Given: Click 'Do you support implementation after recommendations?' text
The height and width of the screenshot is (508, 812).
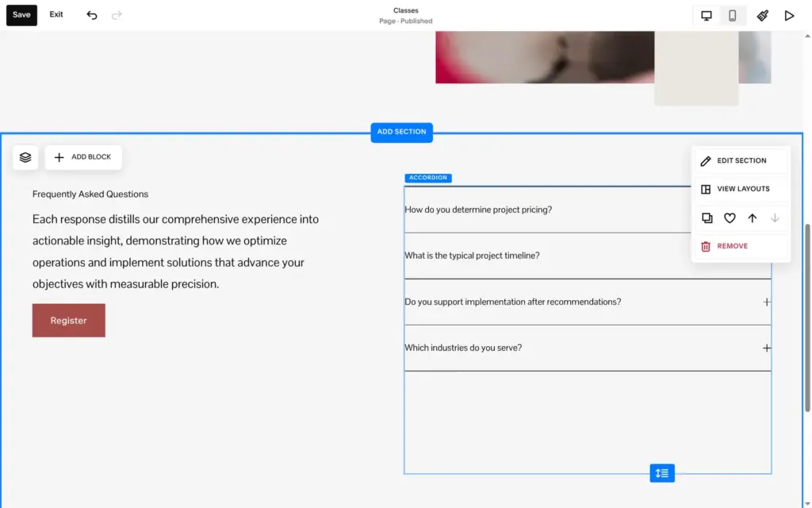Looking at the screenshot, I should (x=513, y=302).
